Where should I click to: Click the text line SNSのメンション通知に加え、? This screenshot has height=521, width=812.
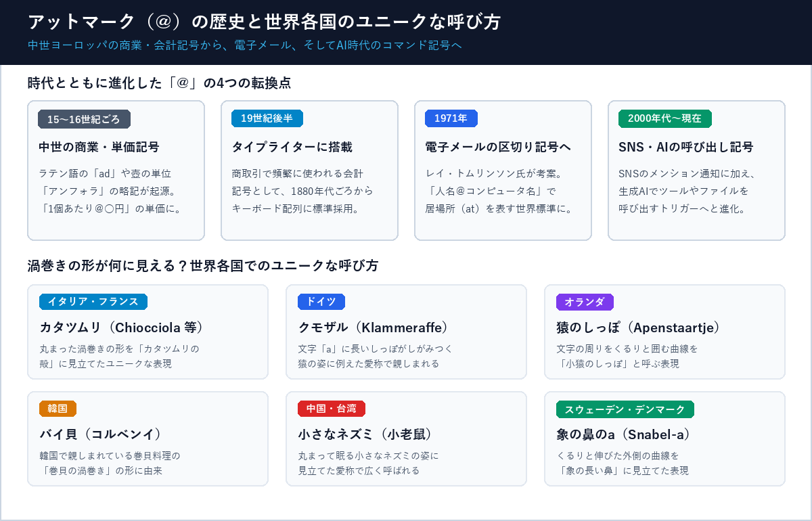687,173
